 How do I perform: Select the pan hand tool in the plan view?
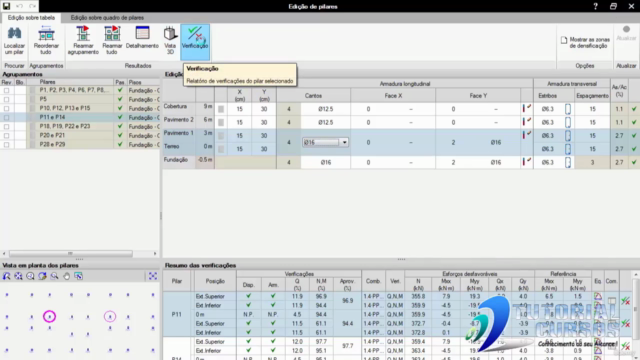(x=66, y=276)
